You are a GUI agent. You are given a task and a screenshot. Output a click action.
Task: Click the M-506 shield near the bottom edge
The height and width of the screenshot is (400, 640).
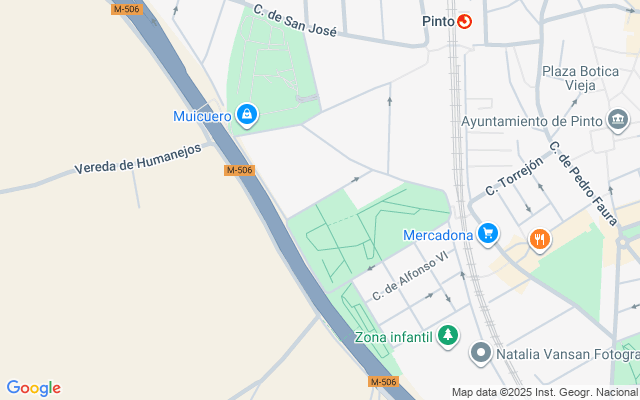pyautogui.click(x=384, y=382)
